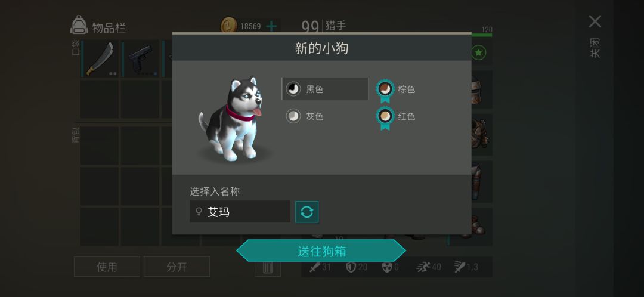The height and width of the screenshot is (297, 644).
Task: Tap the running speed stat icon
Action: [423, 267]
